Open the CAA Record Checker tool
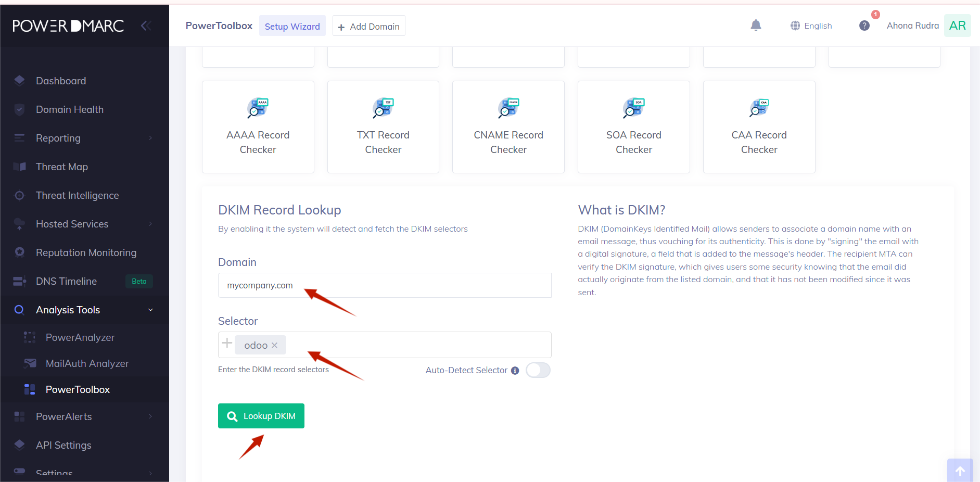 coord(759,127)
